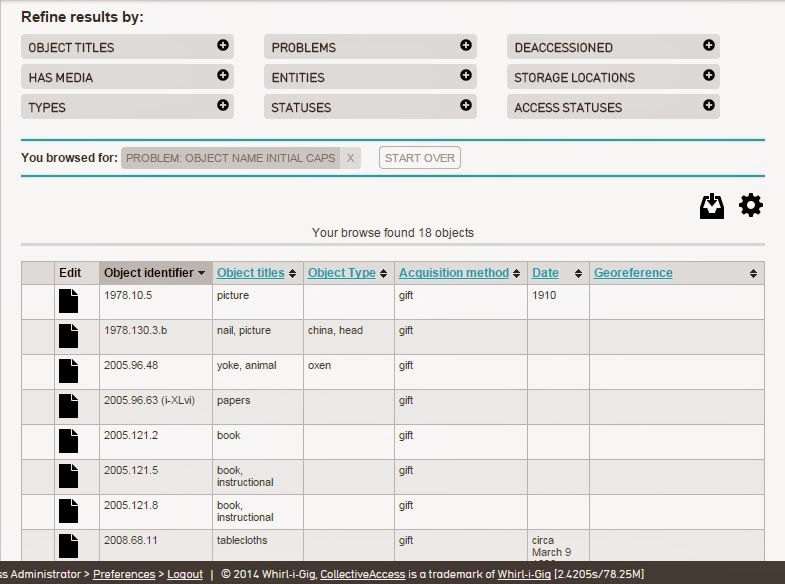Image resolution: width=785 pixels, height=584 pixels.
Task: Click the Date column sort arrows
Action: click(578, 273)
